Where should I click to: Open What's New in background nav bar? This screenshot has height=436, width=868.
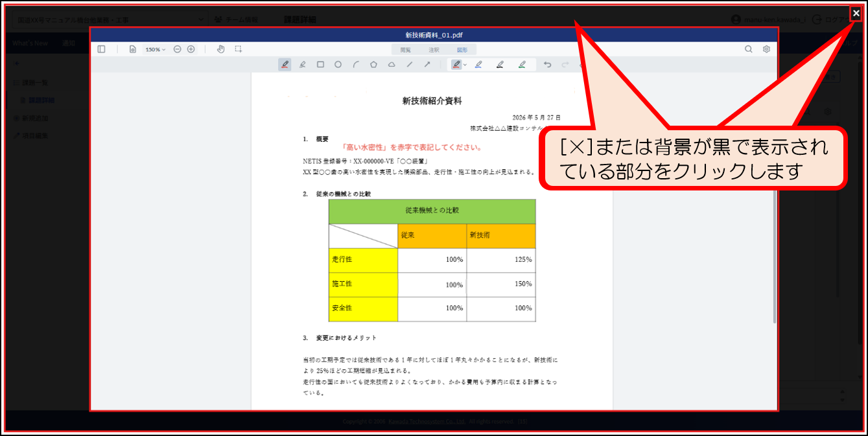pyautogui.click(x=30, y=43)
